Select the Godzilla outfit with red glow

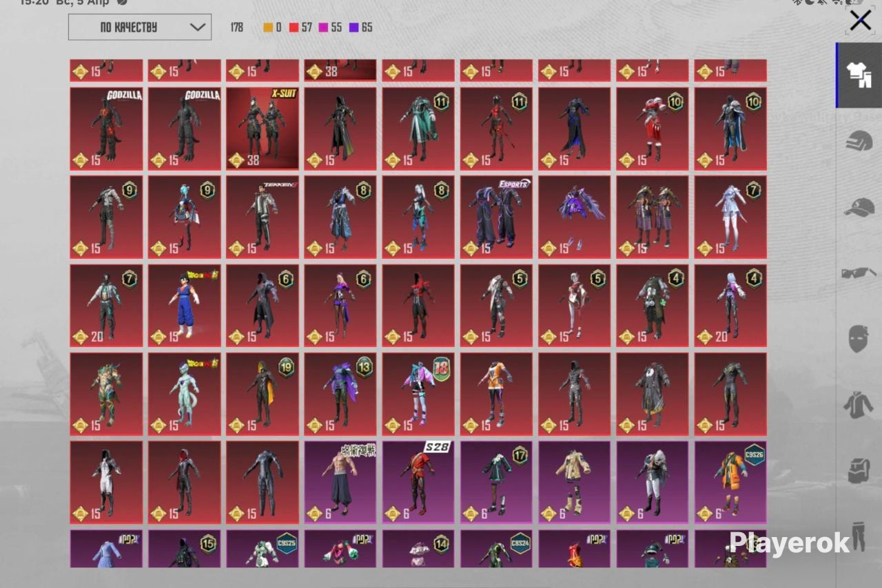tap(106, 129)
